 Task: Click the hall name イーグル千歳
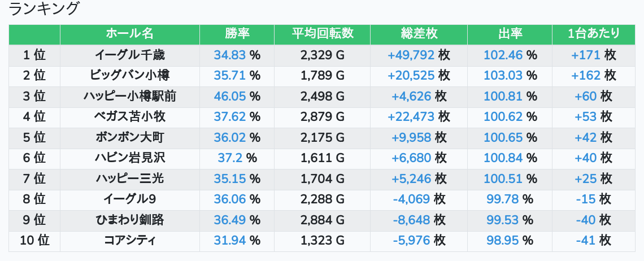pos(129,55)
